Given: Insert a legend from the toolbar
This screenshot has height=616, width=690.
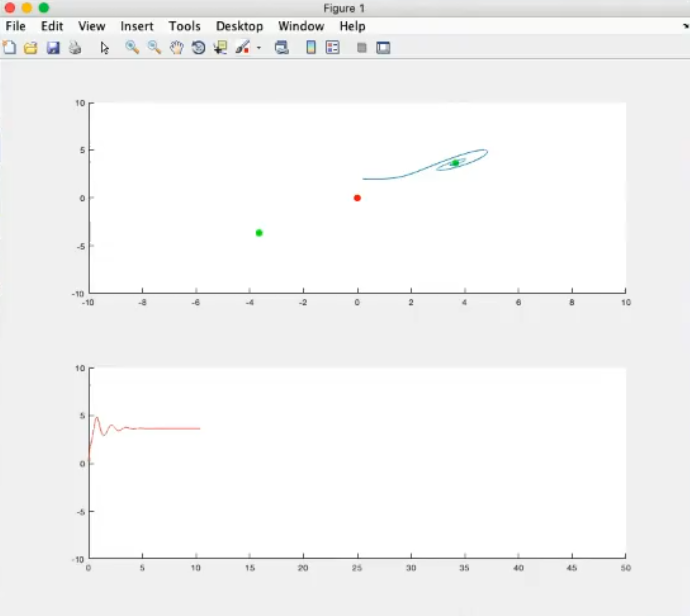Looking at the screenshot, I should tap(333, 47).
